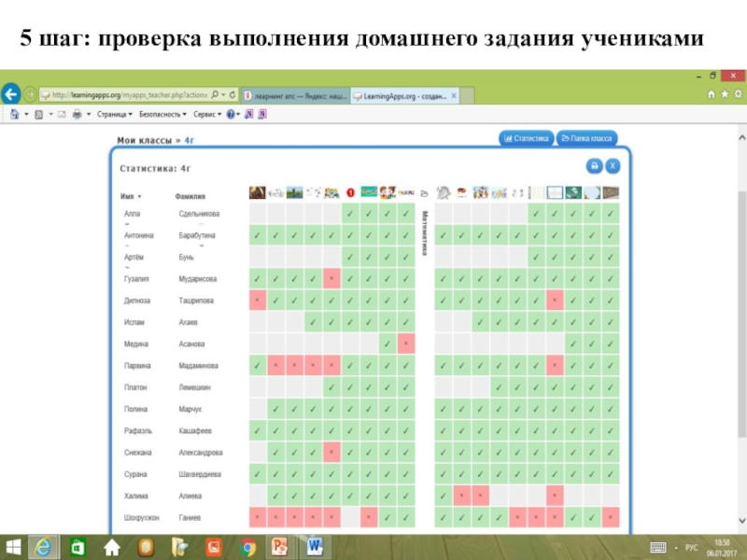Print statistics using the blue printer icon
This screenshot has height=560, width=747.
click(593, 165)
